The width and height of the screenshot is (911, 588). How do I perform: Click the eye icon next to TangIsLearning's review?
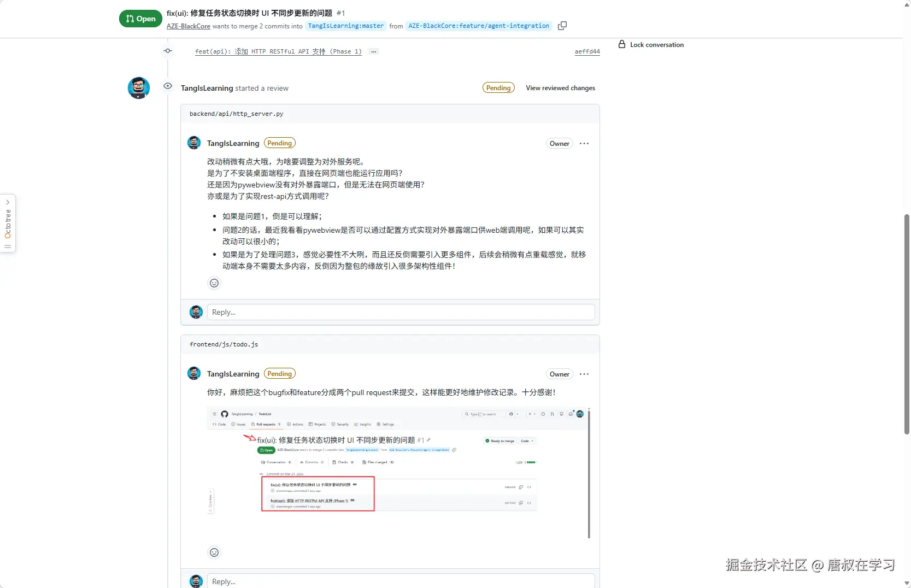coord(168,86)
